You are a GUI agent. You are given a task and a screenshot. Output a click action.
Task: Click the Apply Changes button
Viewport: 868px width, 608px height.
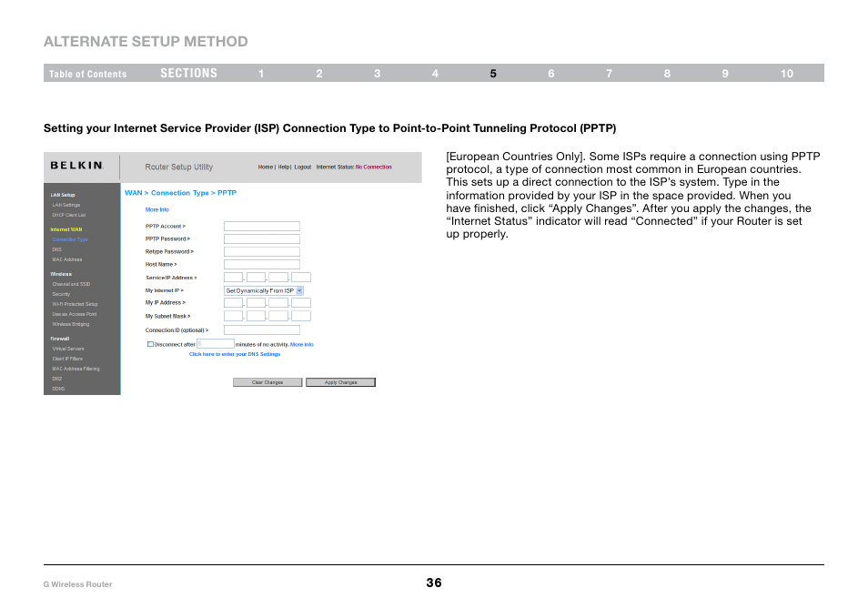pyautogui.click(x=340, y=382)
